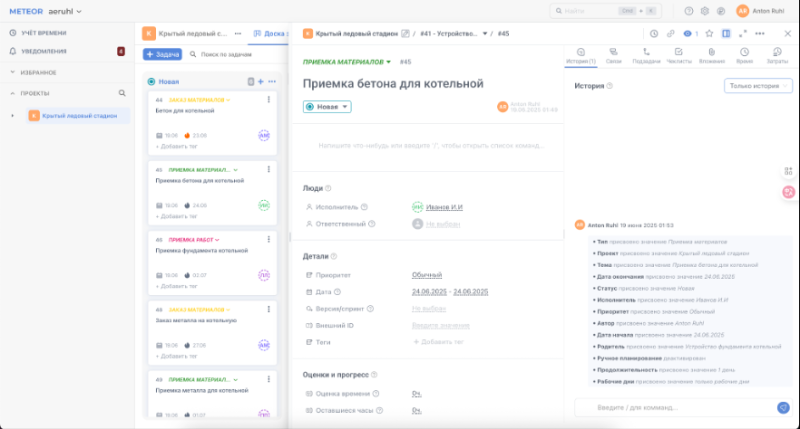The height and width of the screenshot is (429, 800).
Task: Switch to Доска tab
Action: 270,34
